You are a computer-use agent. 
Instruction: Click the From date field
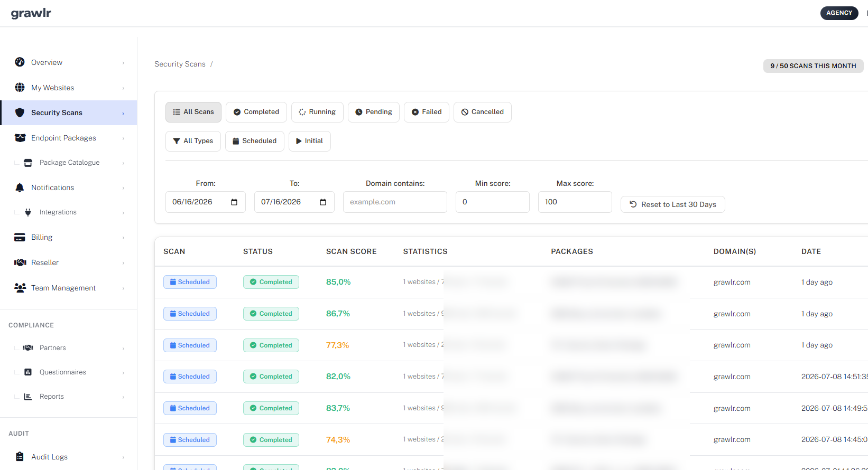click(x=206, y=202)
